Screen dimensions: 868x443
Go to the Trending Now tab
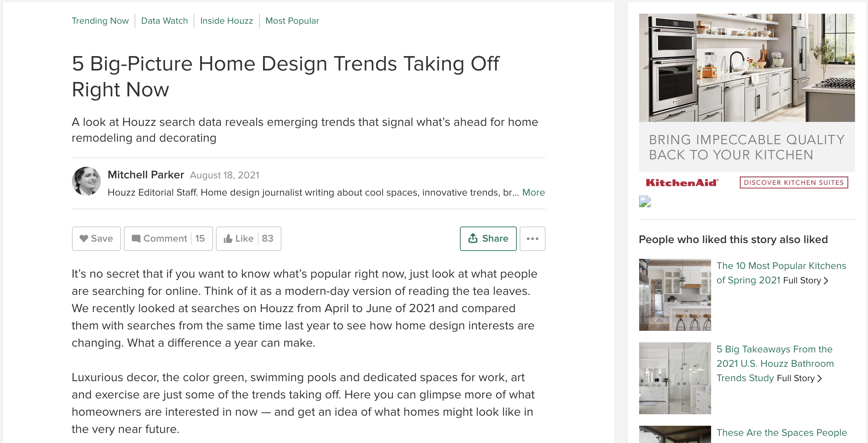tap(100, 21)
